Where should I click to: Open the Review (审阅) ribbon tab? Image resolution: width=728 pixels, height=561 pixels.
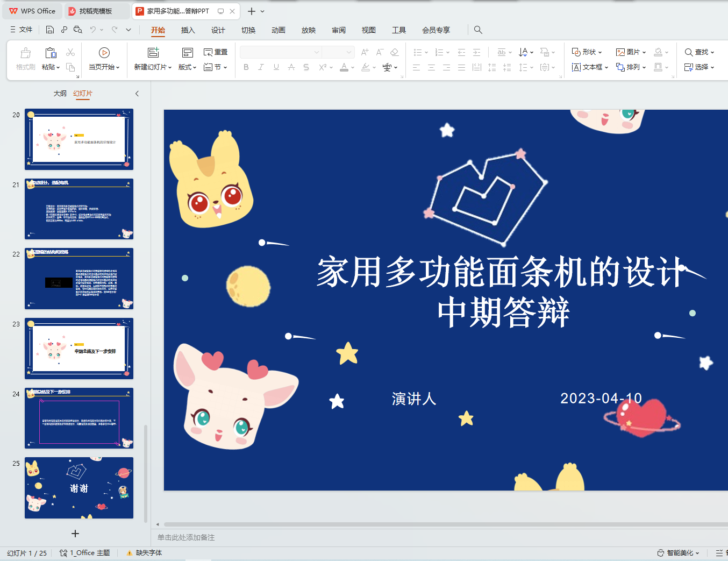[339, 30]
